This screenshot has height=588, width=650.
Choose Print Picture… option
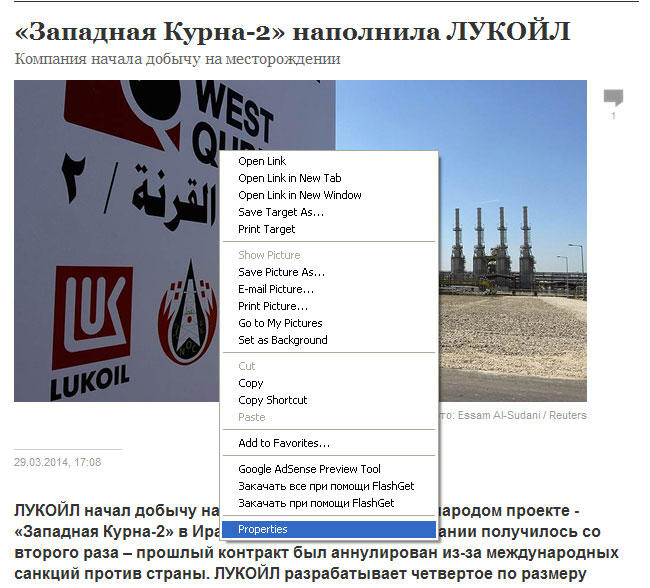(329, 306)
